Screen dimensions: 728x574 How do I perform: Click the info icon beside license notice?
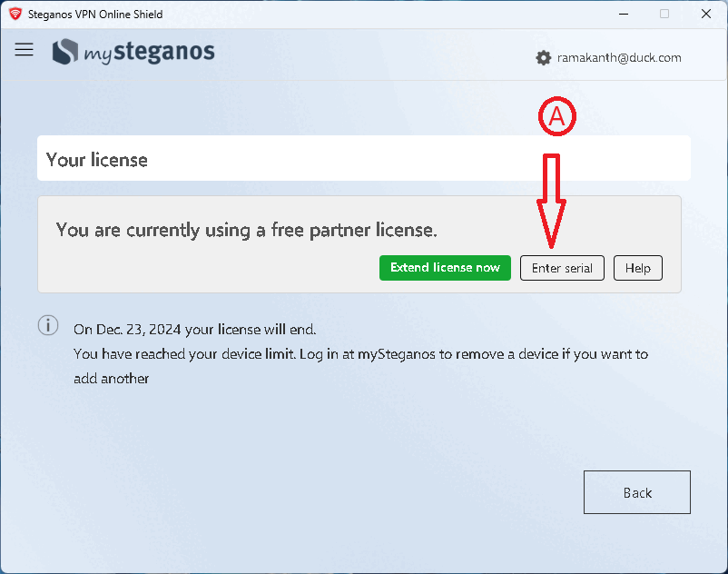[48, 325]
